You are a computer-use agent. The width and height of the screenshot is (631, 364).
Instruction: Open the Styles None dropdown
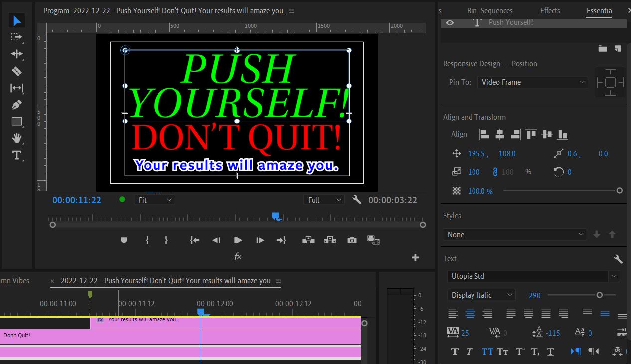[x=515, y=234]
